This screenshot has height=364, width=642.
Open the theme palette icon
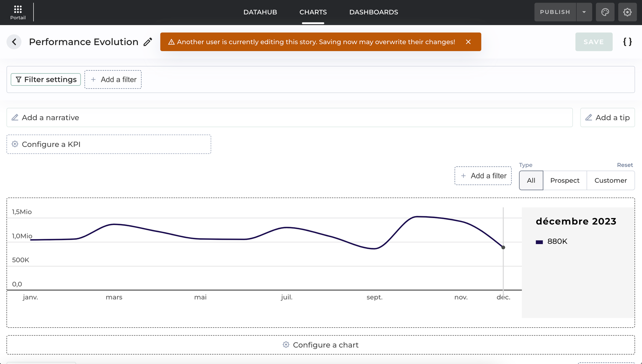click(x=605, y=12)
